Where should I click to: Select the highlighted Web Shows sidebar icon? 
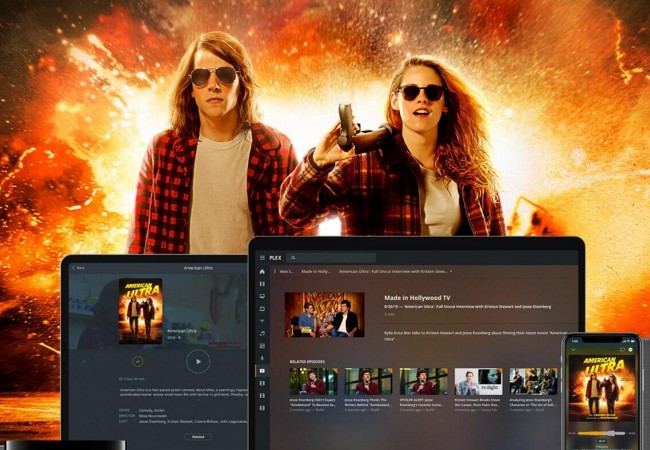262,371
